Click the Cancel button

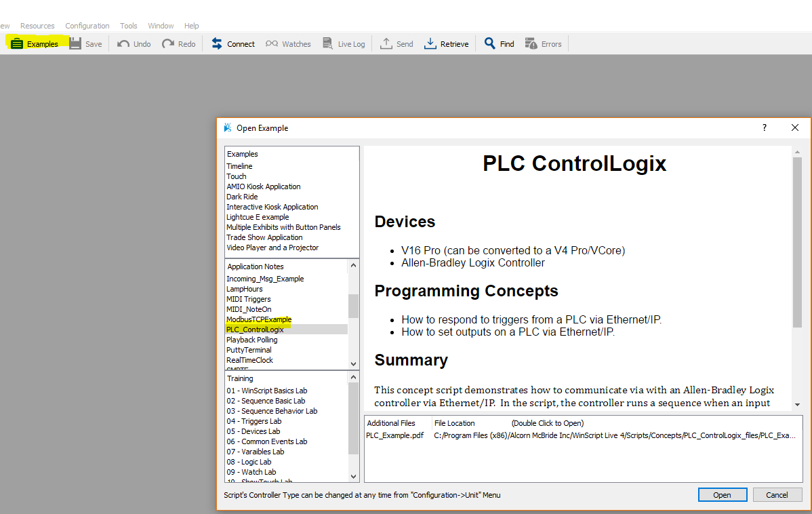[777, 495]
